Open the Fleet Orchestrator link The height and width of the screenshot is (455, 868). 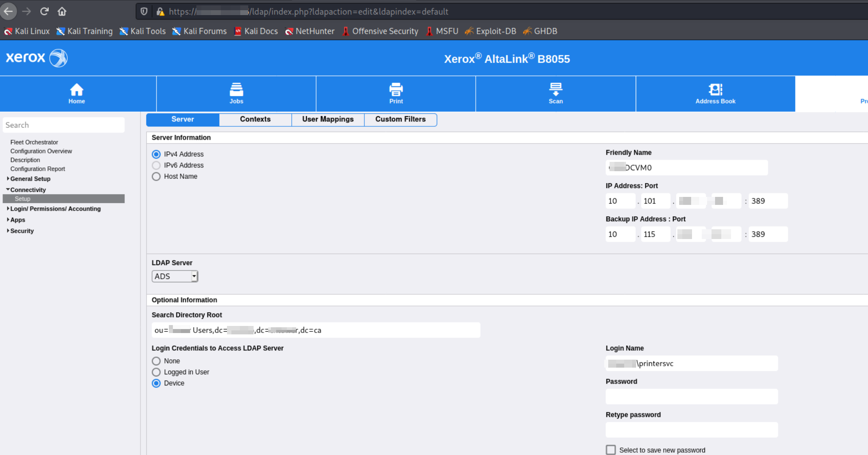(34, 142)
